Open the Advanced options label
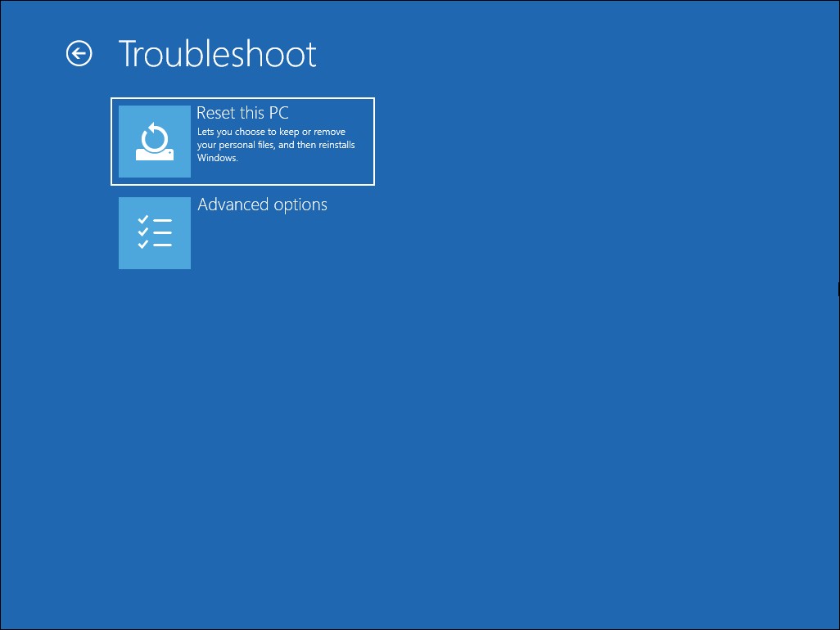Screen dimensions: 840x630 click(x=262, y=205)
